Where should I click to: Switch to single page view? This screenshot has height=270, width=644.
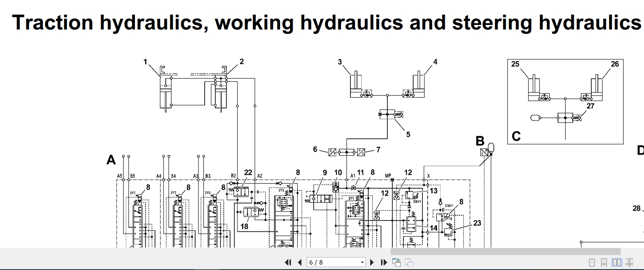tap(592, 262)
